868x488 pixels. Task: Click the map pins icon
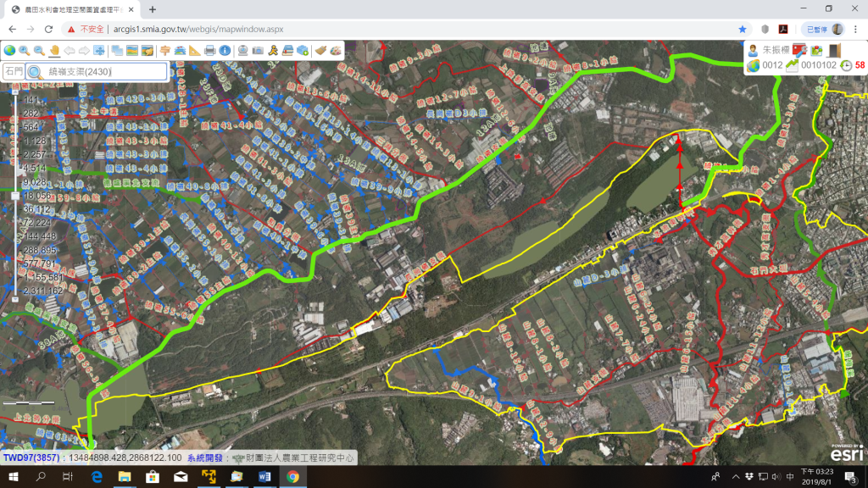817,50
